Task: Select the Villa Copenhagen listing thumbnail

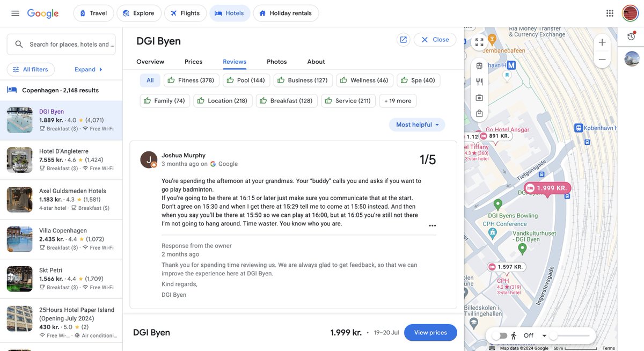Action: 20,239
